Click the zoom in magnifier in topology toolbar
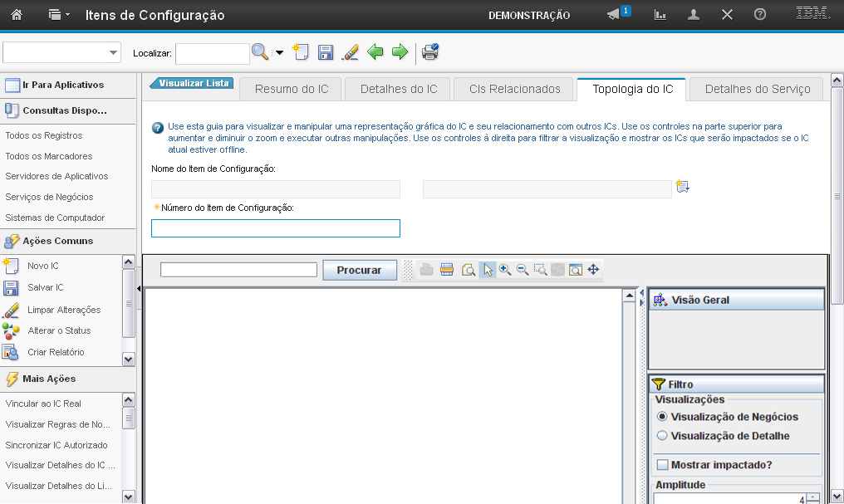 click(504, 270)
